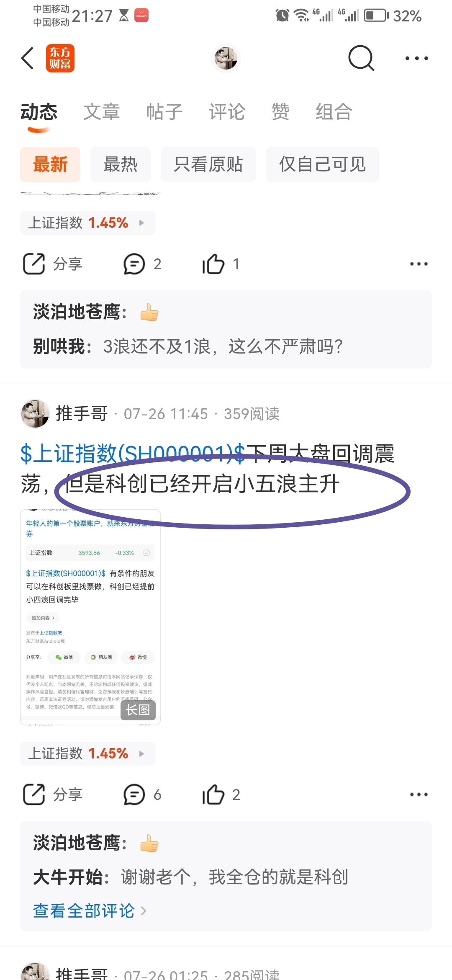
Task: Switch to the 文章 tab
Action: click(102, 112)
